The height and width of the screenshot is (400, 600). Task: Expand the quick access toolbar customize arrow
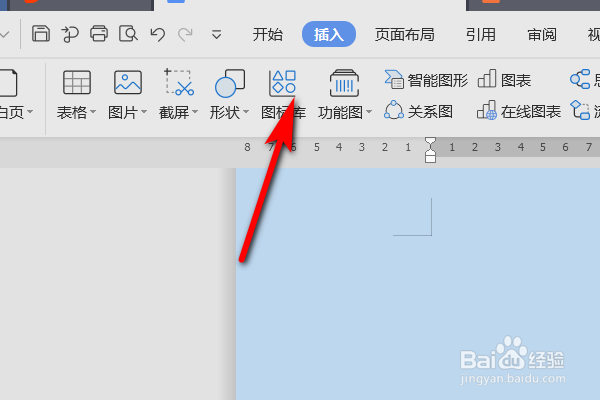tap(217, 35)
